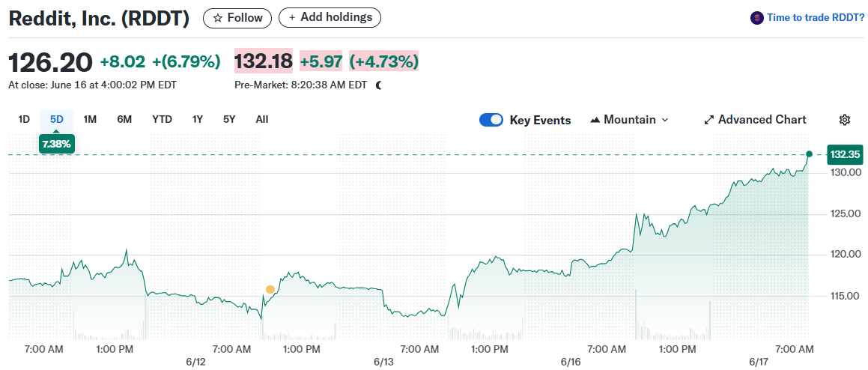Select the YTD range tab
This screenshot has height=370, width=868.
163,119
